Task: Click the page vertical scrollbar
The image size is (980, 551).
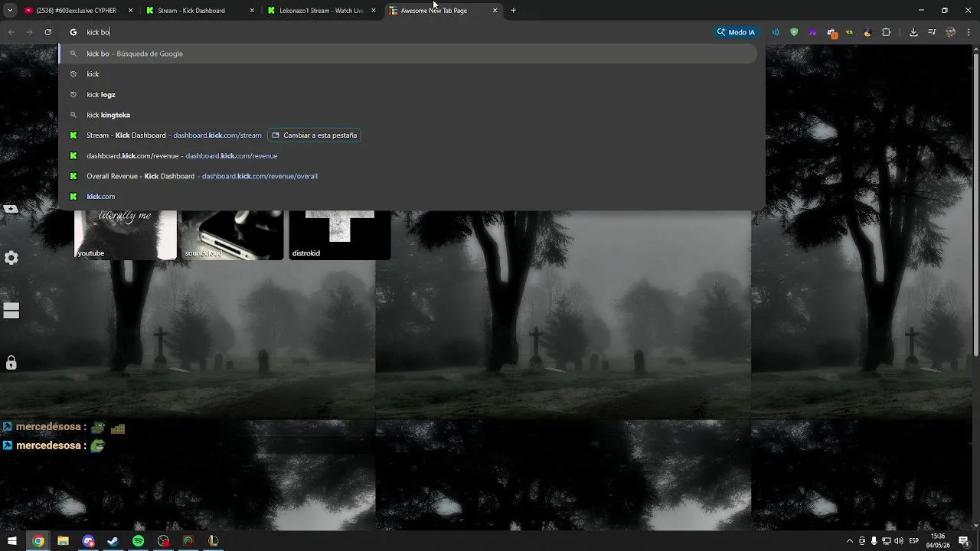Action: (x=975, y=204)
